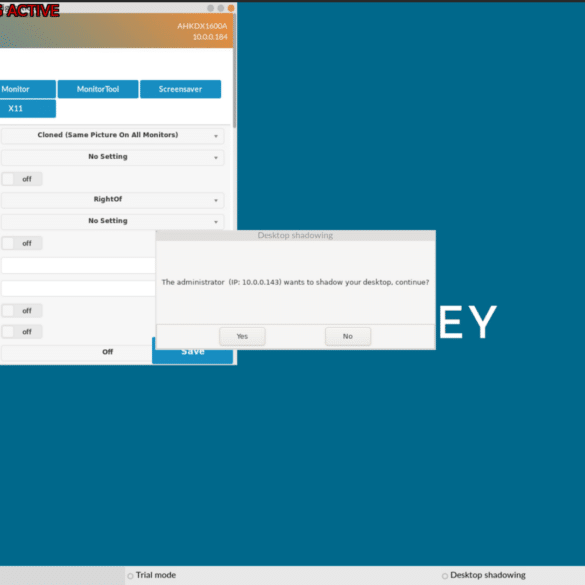
Task: Open the Cloned (Same Picture On All Monitors) dropdown
Action: [x=112, y=135]
